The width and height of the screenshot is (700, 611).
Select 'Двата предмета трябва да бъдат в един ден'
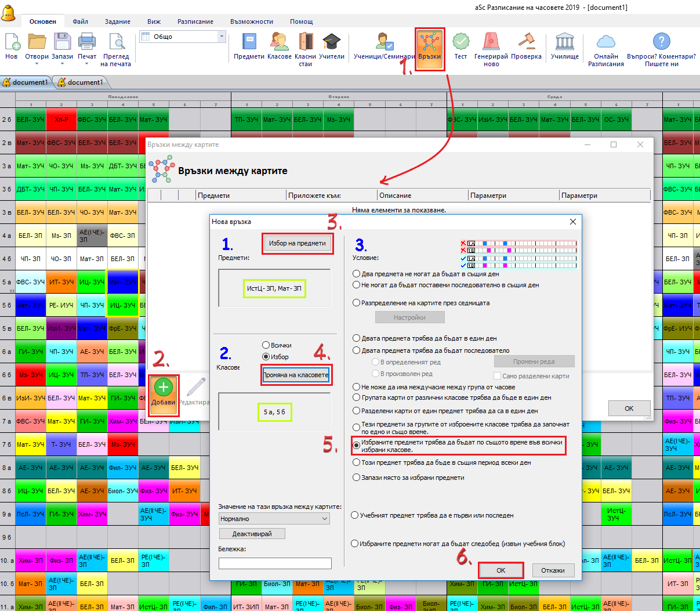(x=357, y=338)
